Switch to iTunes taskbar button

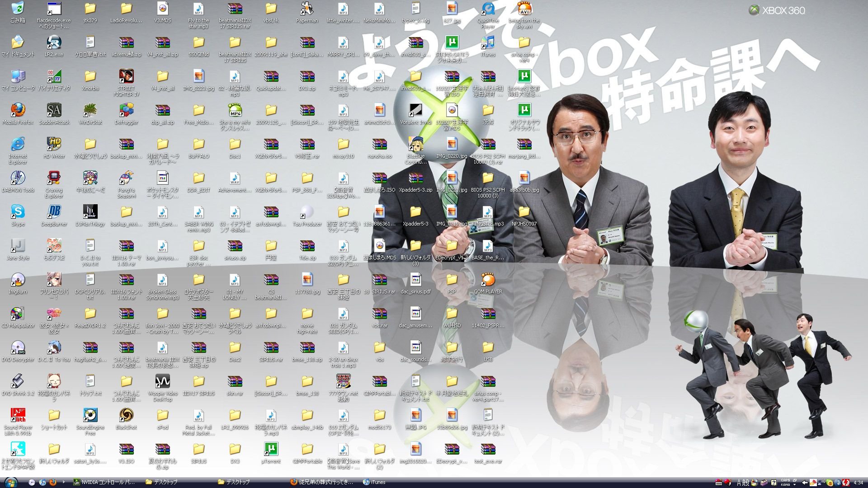[x=374, y=482]
